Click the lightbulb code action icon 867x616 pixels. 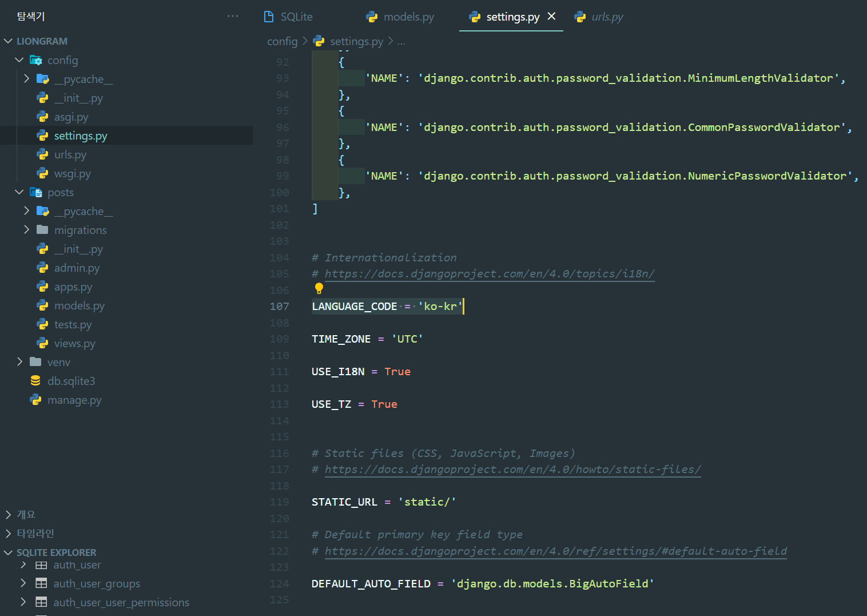pos(319,289)
